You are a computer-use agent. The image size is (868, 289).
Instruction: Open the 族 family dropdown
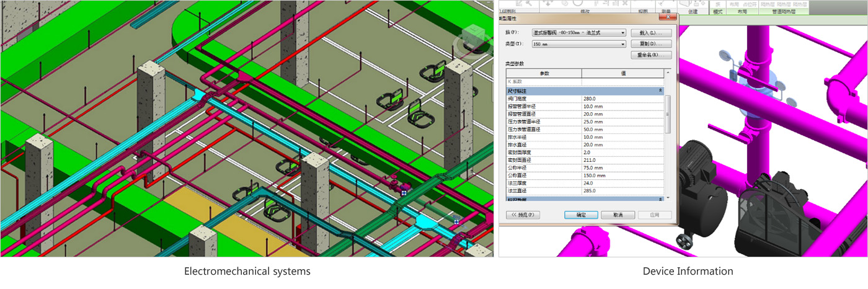click(578, 32)
